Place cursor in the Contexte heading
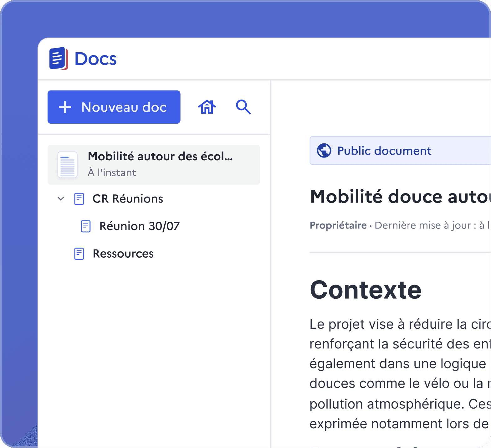Screen dimensions: 491x448 pos(366,290)
